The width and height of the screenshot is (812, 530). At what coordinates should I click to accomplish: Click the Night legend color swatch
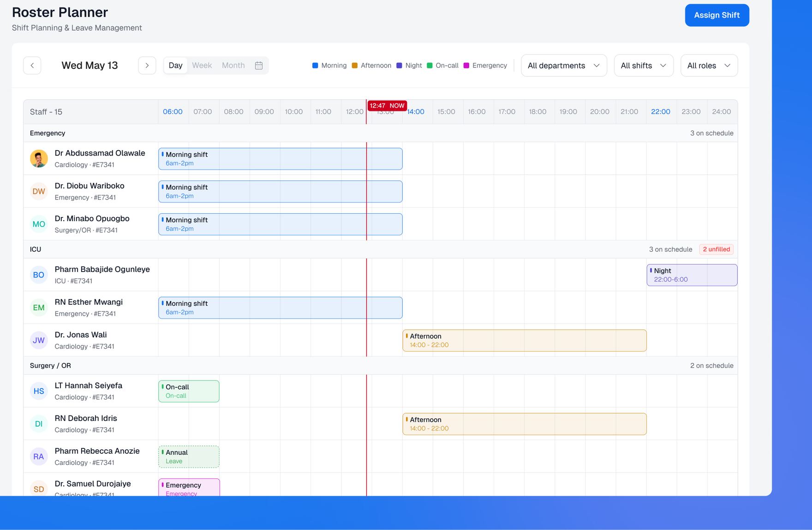[x=399, y=66]
